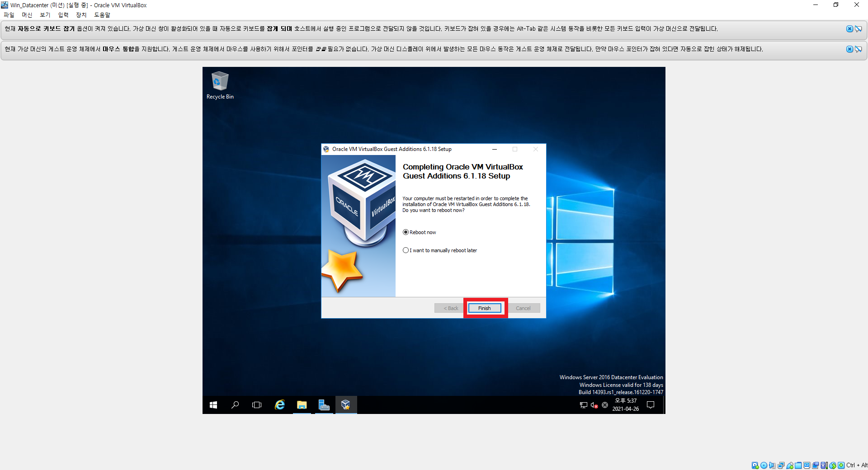Viewport: 868px width, 470px height.
Task: Minimize the Guest Additions Setup window
Action: [x=495, y=149]
